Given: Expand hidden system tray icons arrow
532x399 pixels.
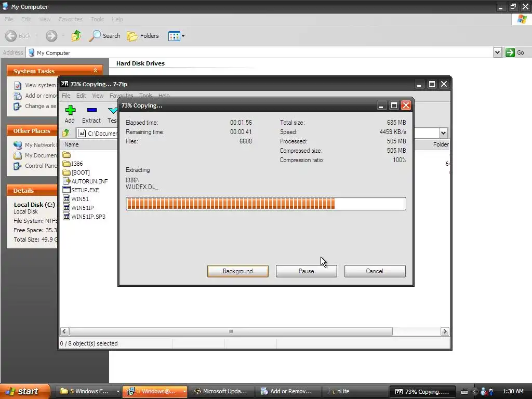Looking at the screenshot, I should coord(475,392).
